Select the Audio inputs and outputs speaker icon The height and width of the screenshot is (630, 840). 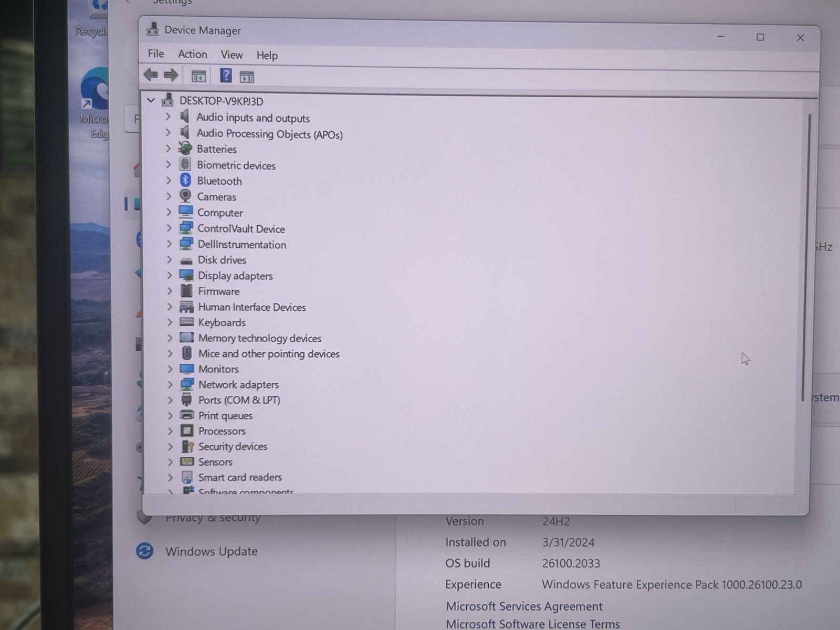coord(185,116)
